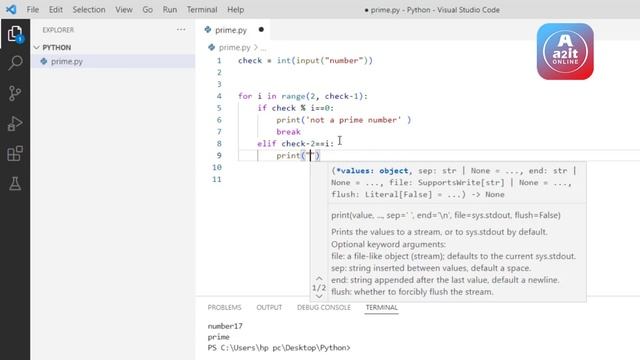
Task: Switch to the OUTPUT panel tab
Action: [269, 307]
